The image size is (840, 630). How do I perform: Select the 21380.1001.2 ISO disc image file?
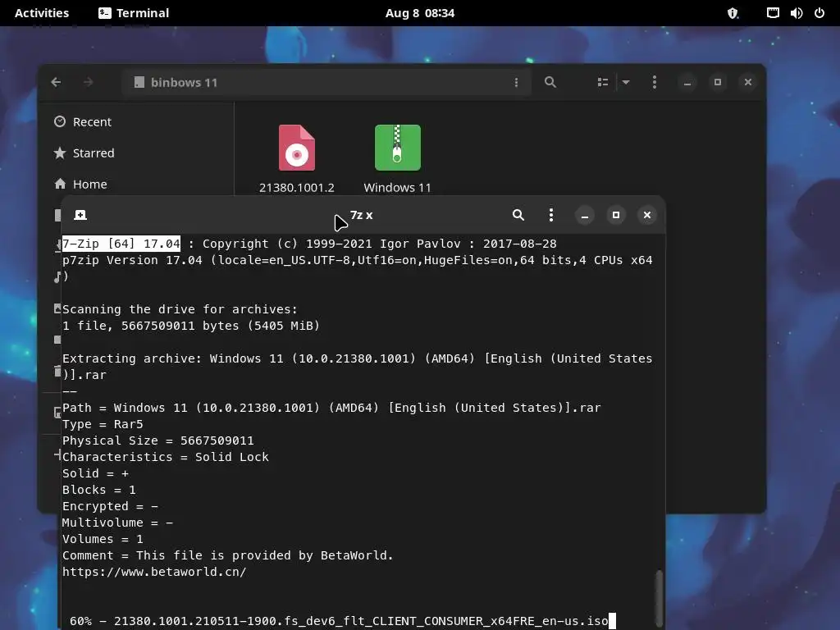pyautogui.click(x=297, y=158)
